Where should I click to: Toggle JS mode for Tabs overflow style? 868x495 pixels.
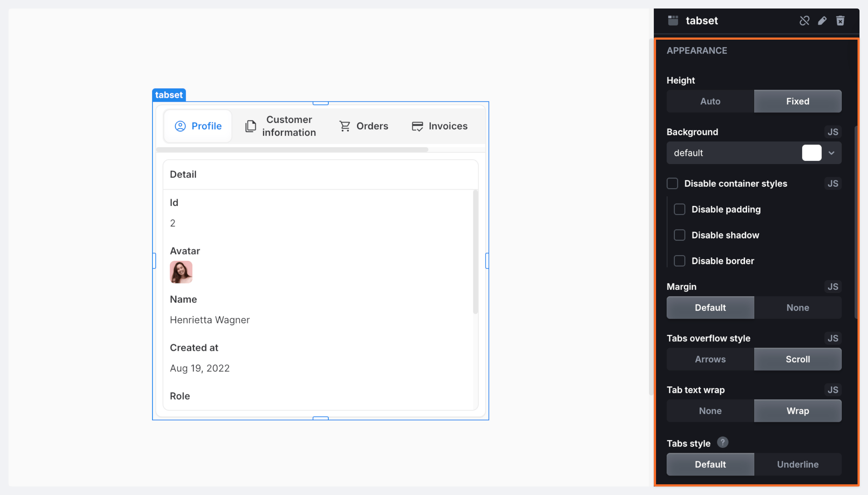833,338
